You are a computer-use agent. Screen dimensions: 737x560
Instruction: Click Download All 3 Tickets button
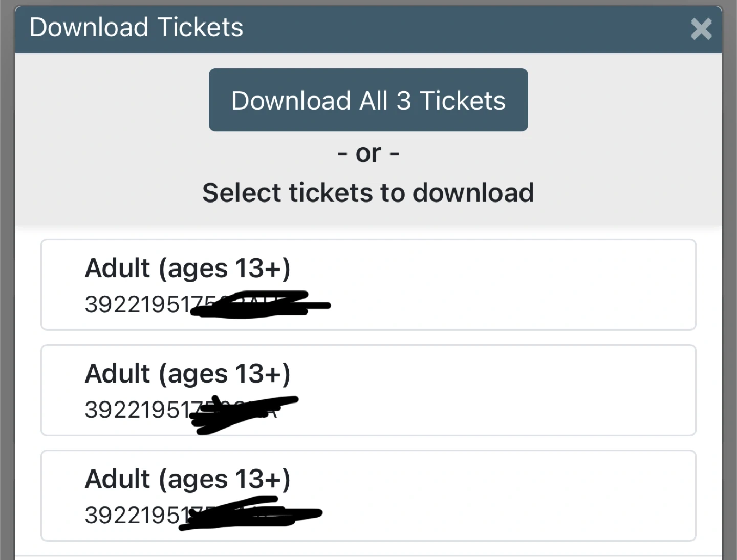coord(368,100)
